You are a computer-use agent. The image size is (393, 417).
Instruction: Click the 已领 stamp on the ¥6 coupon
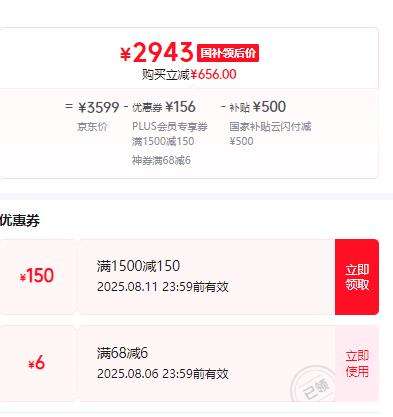[313, 385]
